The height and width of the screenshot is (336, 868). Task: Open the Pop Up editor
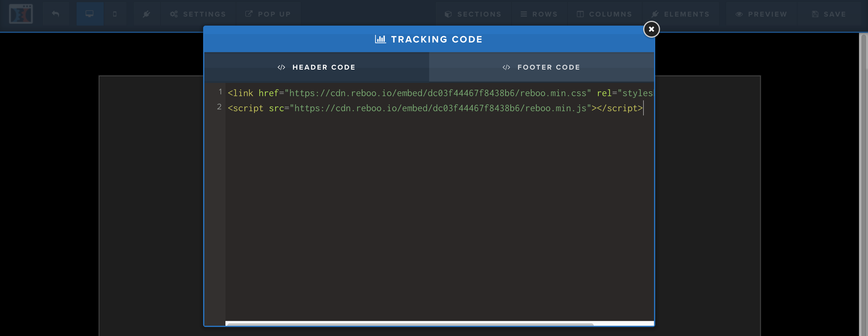(268, 14)
